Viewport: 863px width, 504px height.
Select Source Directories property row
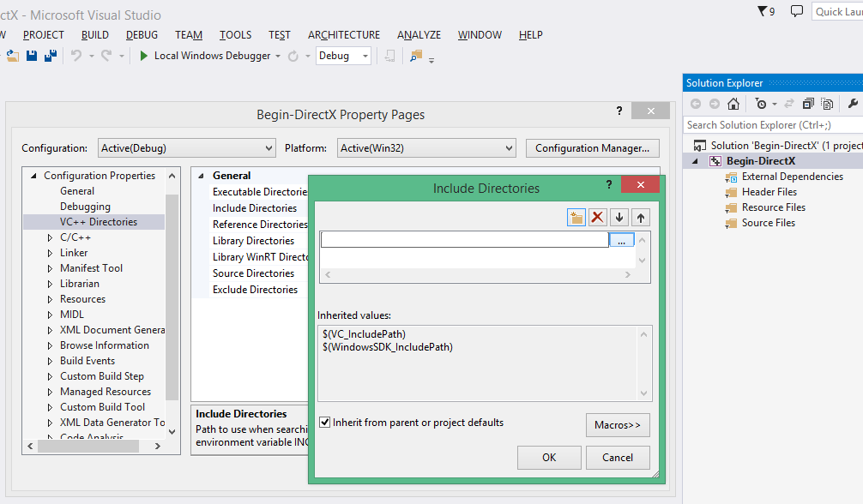254,273
